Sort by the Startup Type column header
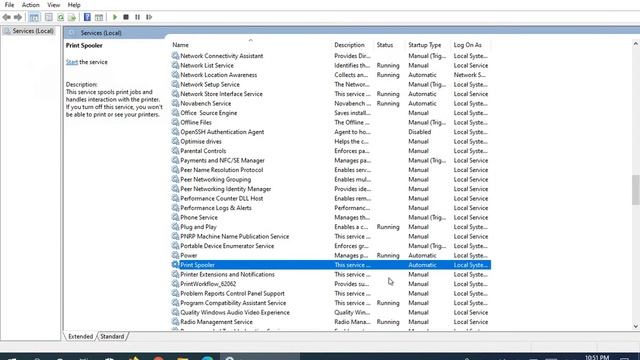Viewport: 640px width, 360px height. click(x=424, y=45)
